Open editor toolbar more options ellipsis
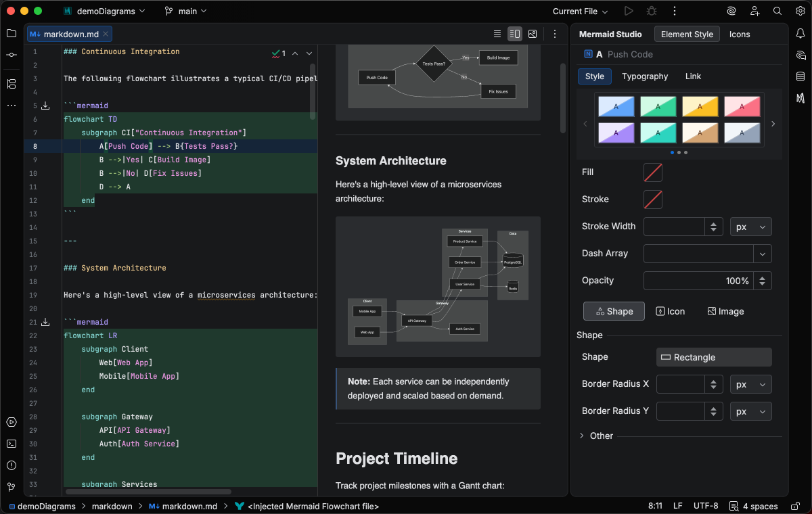The image size is (812, 514). [555, 34]
